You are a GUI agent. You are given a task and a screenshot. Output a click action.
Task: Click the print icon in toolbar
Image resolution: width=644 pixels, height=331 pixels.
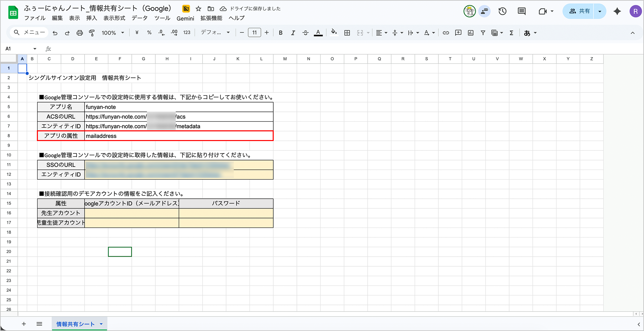[79, 33]
